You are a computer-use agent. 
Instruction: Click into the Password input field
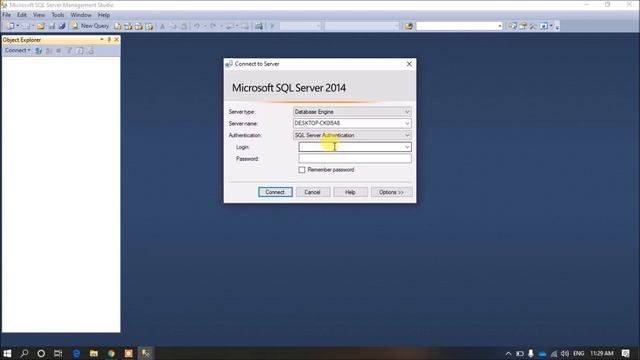(355, 158)
